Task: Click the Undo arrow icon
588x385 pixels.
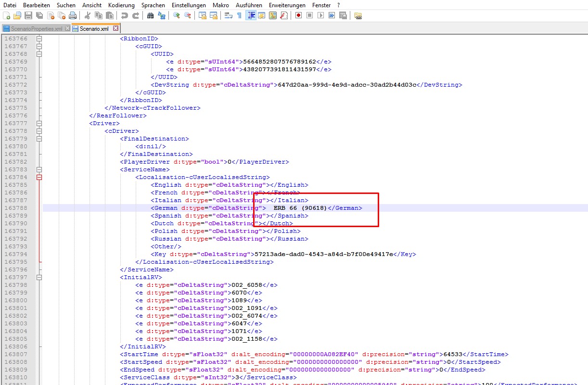Action: (124, 15)
